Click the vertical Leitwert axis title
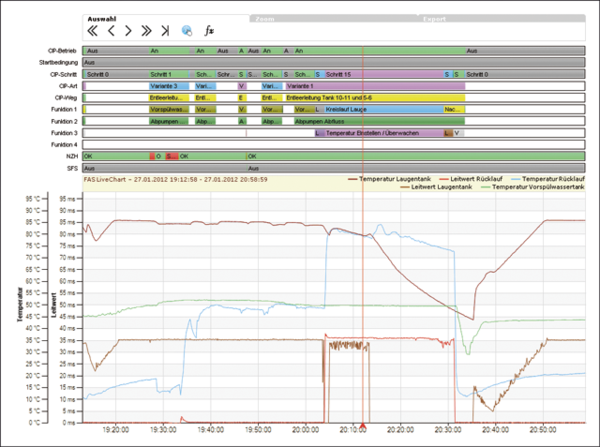The image size is (600, 447). pyautogui.click(x=54, y=305)
